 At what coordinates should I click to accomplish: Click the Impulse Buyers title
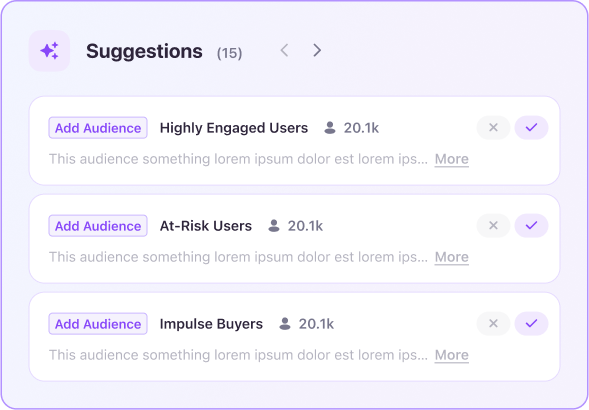point(211,324)
